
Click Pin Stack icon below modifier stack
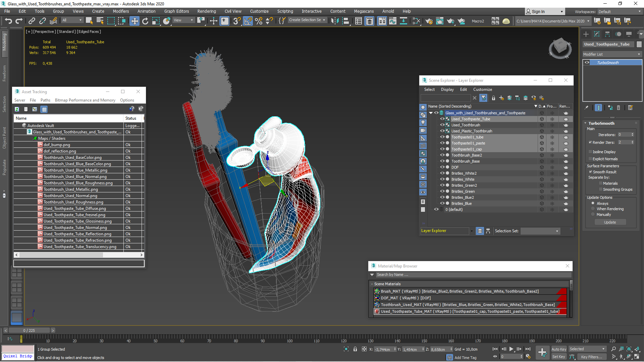586,108
